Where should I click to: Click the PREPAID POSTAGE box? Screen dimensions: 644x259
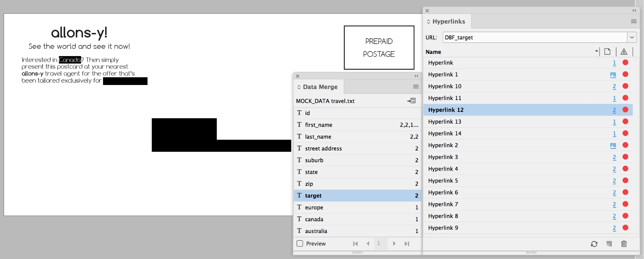[x=379, y=48]
